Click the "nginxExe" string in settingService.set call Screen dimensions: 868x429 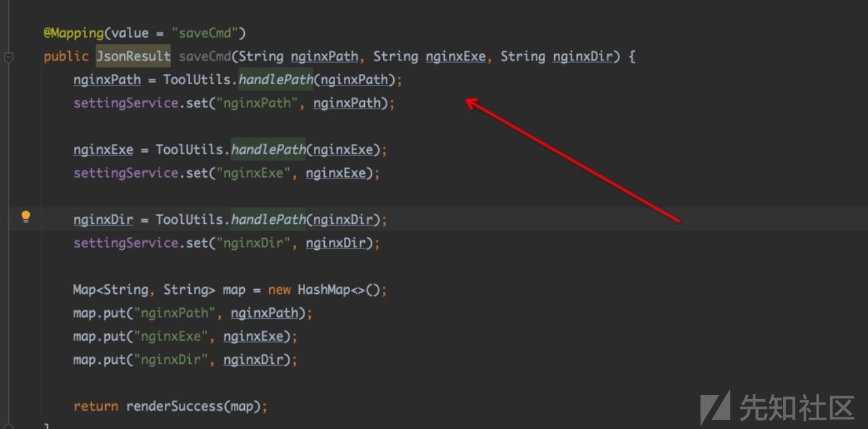(254, 173)
